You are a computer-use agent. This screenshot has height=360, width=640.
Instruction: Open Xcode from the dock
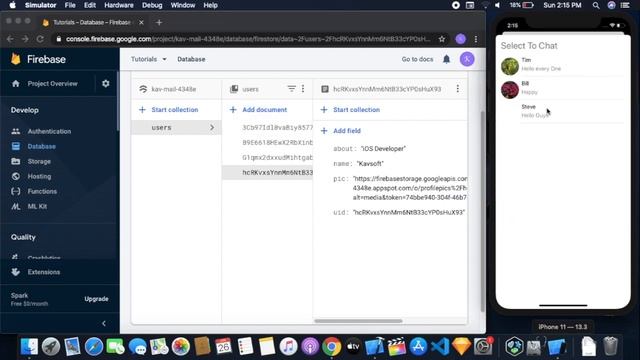point(375,347)
